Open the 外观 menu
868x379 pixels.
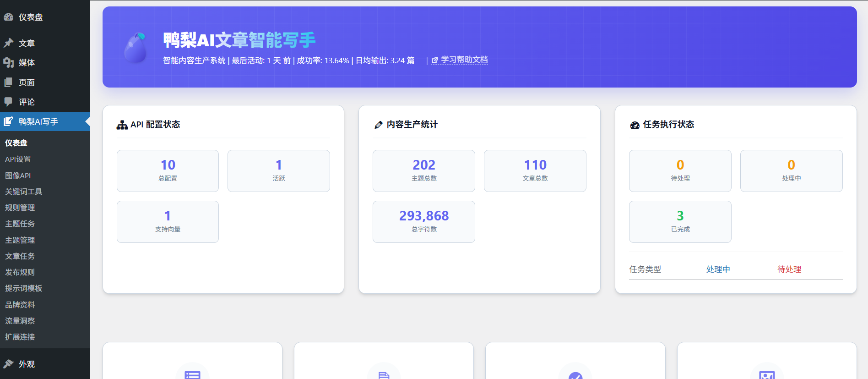click(x=45, y=364)
